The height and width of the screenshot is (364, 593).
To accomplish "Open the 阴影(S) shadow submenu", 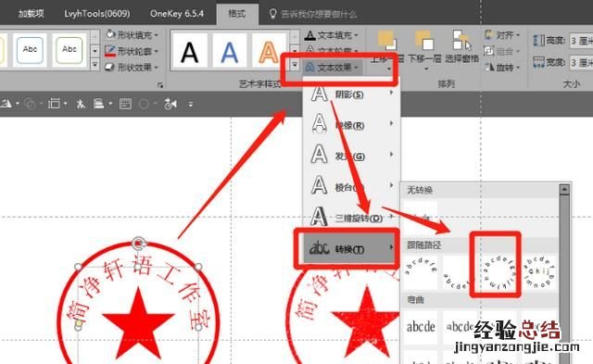I will [352, 94].
